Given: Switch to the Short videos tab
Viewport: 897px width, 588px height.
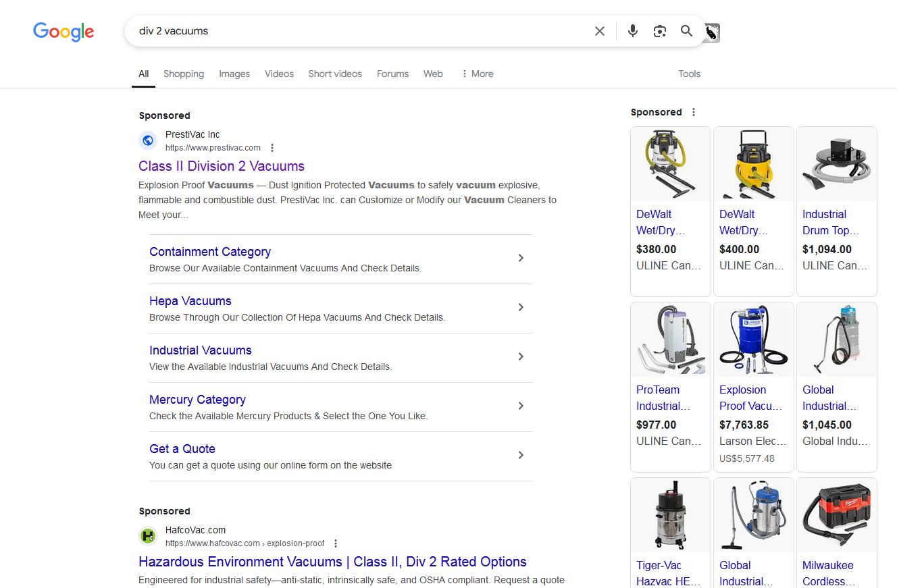Looking at the screenshot, I should point(335,74).
